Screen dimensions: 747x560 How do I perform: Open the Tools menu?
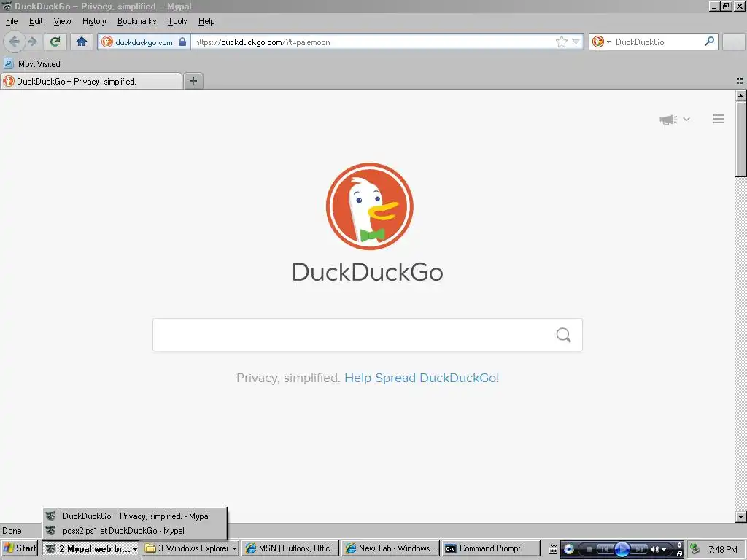point(177,21)
